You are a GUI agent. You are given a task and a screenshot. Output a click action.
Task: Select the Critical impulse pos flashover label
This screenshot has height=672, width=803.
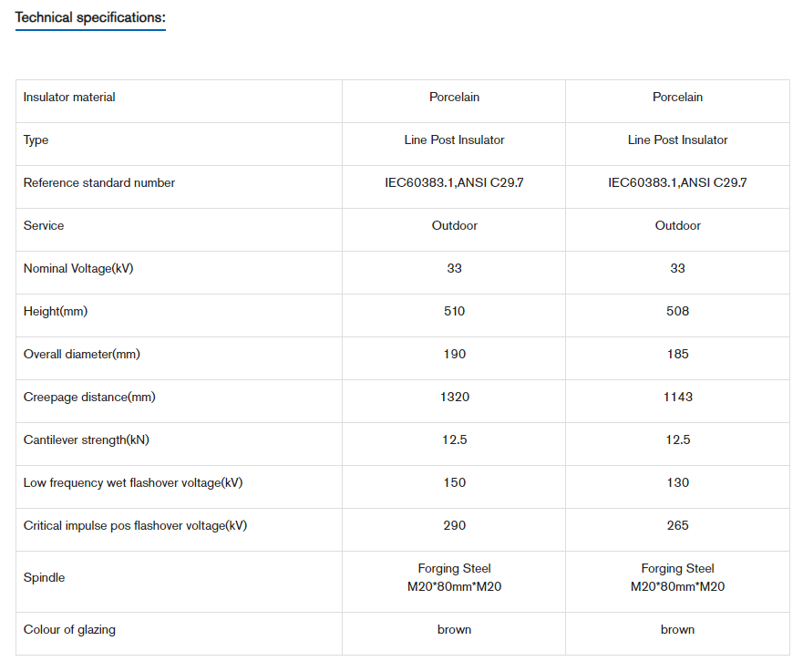coord(135,526)
